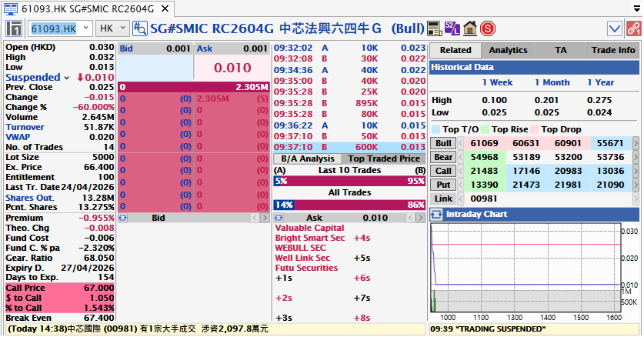Click right arrow at end of Bull row
This screenshot has width=644, height=337.
click(x=635, y=143)
